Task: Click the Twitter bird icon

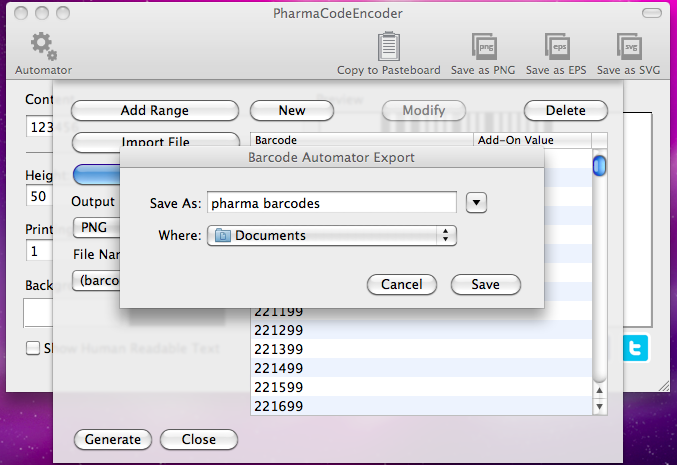Action: point(636,348)
